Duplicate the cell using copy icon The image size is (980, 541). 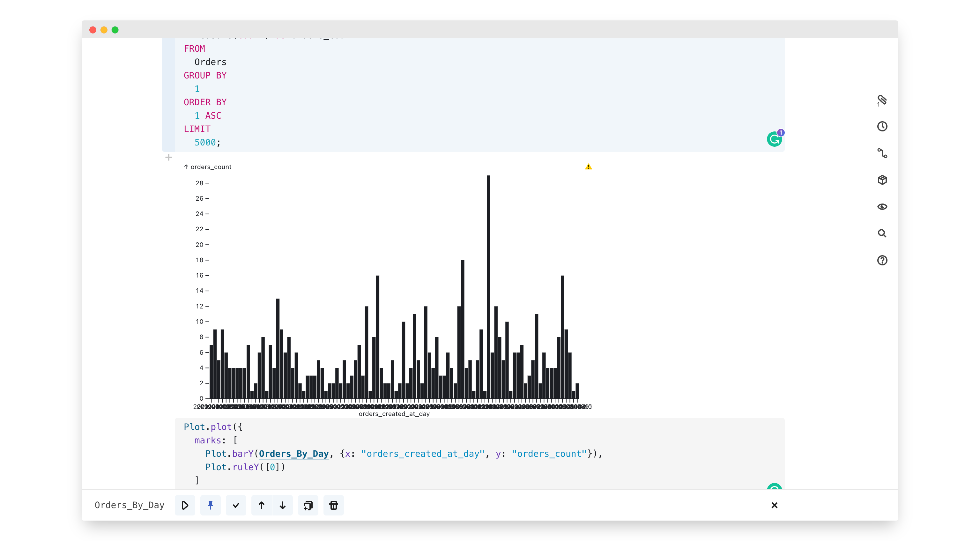tap(308, 505)
